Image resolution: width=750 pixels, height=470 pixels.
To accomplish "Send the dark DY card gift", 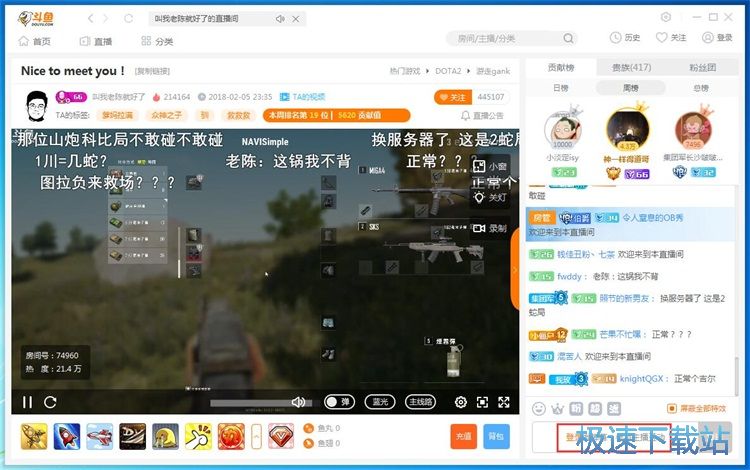I will coord(132,436).
